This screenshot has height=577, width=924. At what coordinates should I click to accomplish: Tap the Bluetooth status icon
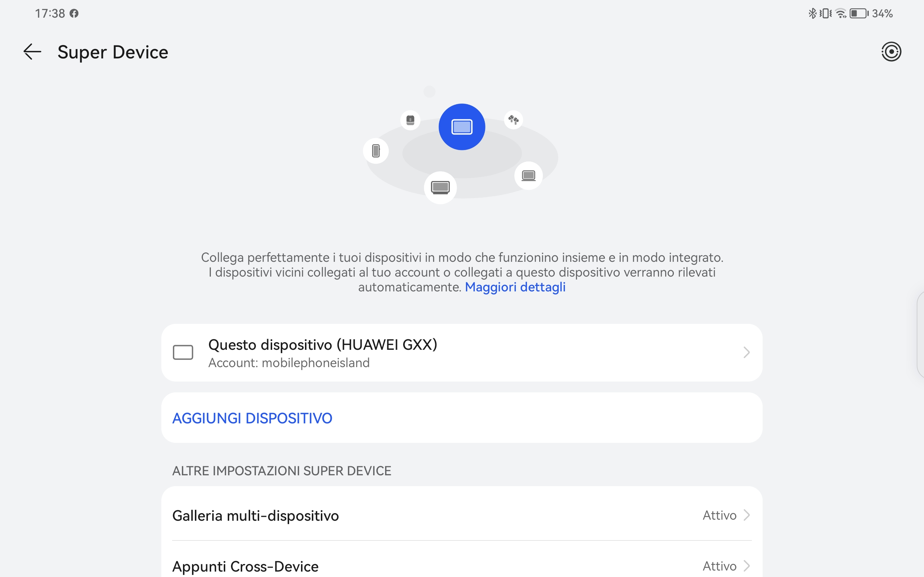[x=812, y=13]
